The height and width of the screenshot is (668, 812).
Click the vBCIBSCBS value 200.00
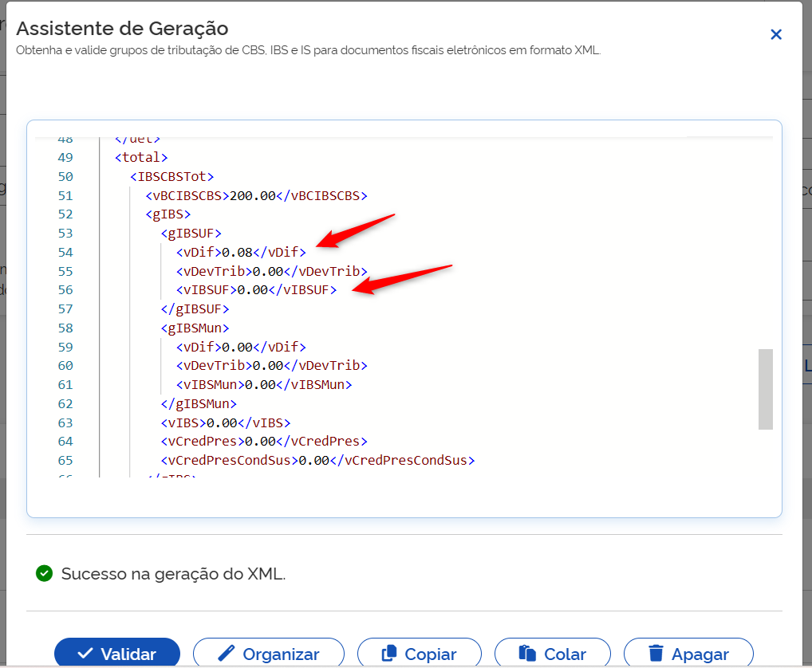[x=253, y=195]
